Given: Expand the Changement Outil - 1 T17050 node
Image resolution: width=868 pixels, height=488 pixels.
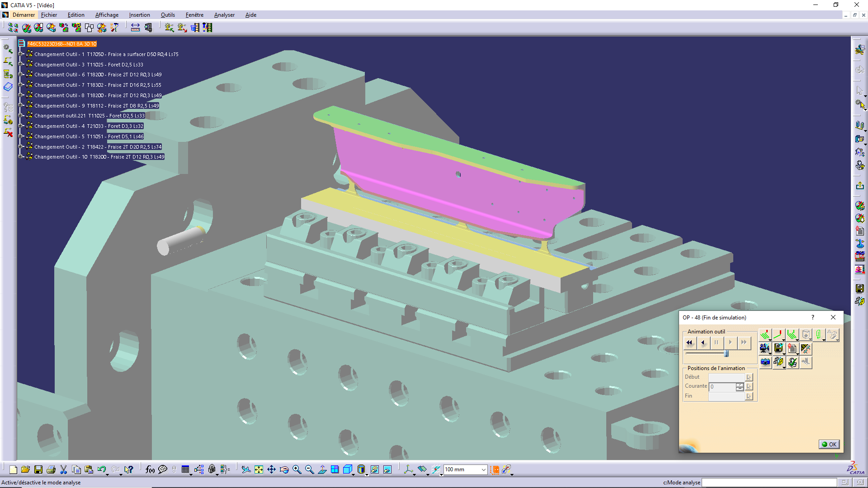Looking at the screenshot, I should click(21, 54).
